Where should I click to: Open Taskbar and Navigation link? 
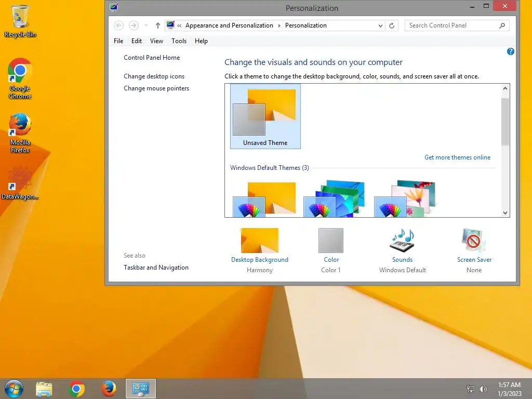pyautogui.click(x=156, y=268)
